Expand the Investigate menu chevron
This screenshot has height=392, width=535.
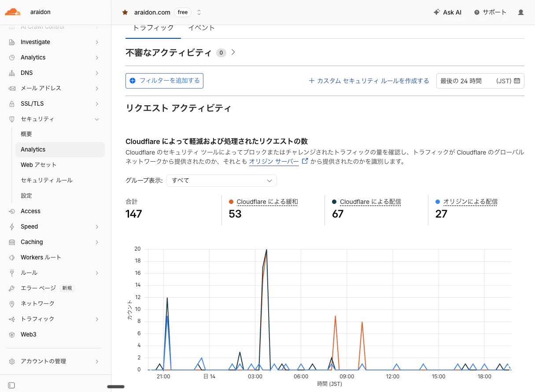pos(97,42)
